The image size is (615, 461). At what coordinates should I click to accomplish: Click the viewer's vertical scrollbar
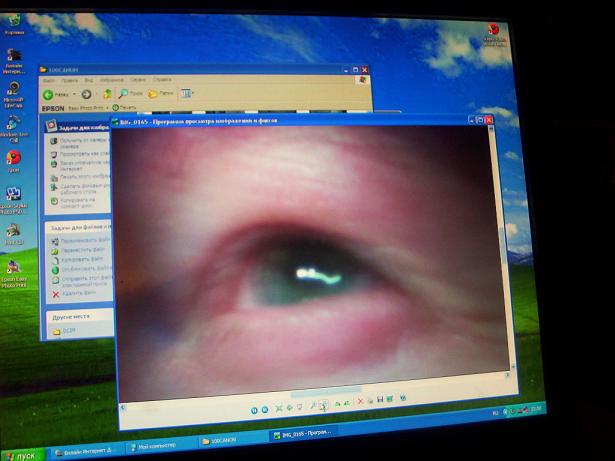502,247
